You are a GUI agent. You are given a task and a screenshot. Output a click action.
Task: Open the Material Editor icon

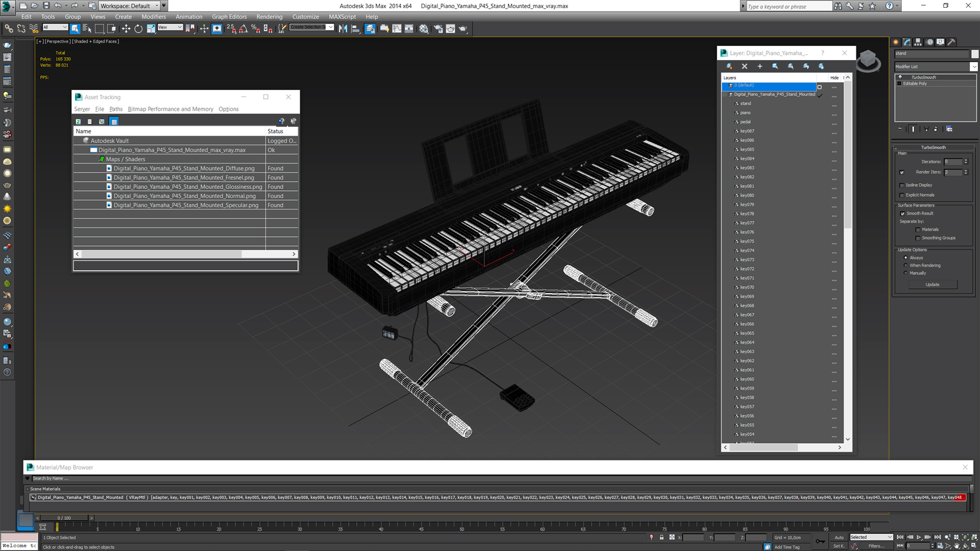coord(424,29)
